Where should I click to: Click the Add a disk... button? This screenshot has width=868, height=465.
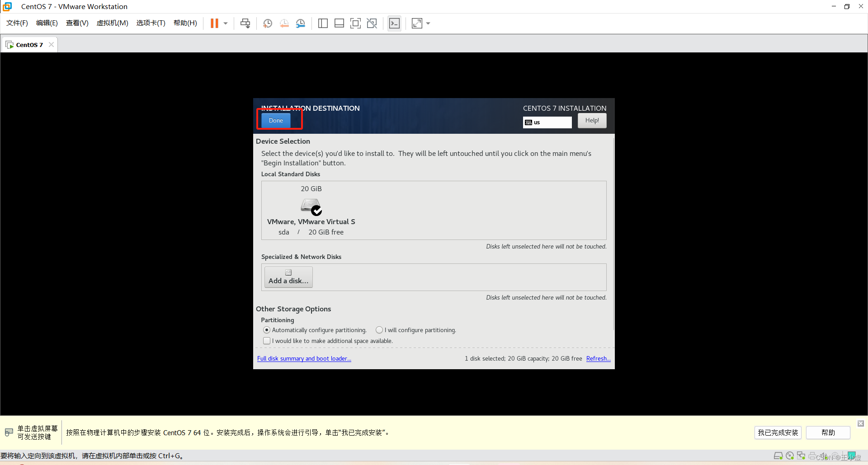[x=288, y=277]
